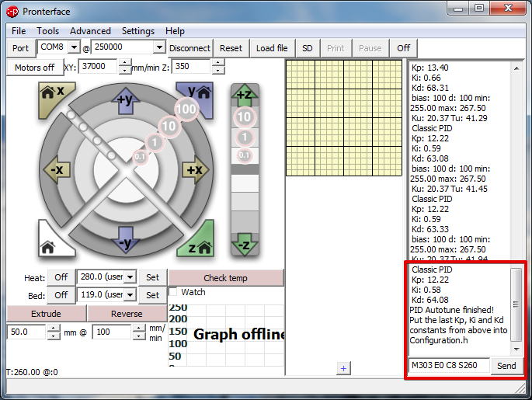
Task: Enable the Watch checkbox
Action: [173, 292]
